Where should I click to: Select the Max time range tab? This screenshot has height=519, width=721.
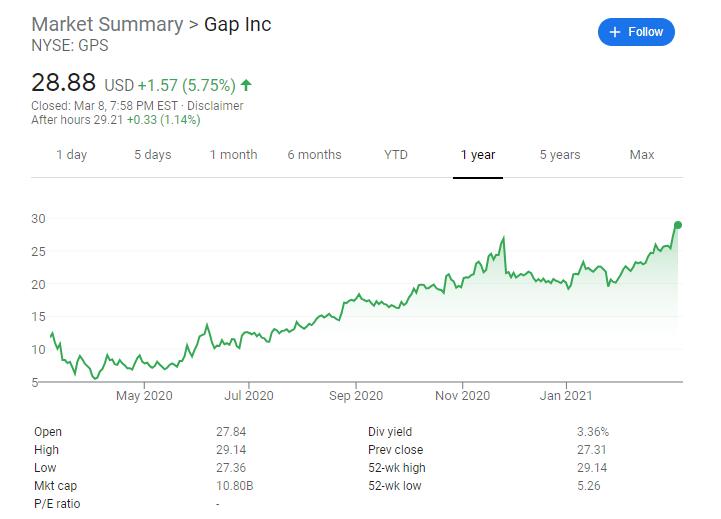pyautogui.click(x=641, y=155)
